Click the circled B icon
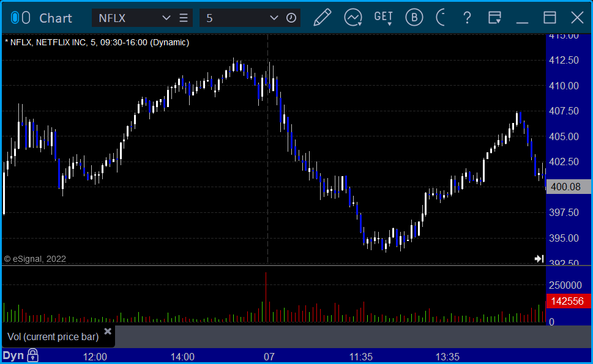 pyautogui.click(x=414, y=18)
